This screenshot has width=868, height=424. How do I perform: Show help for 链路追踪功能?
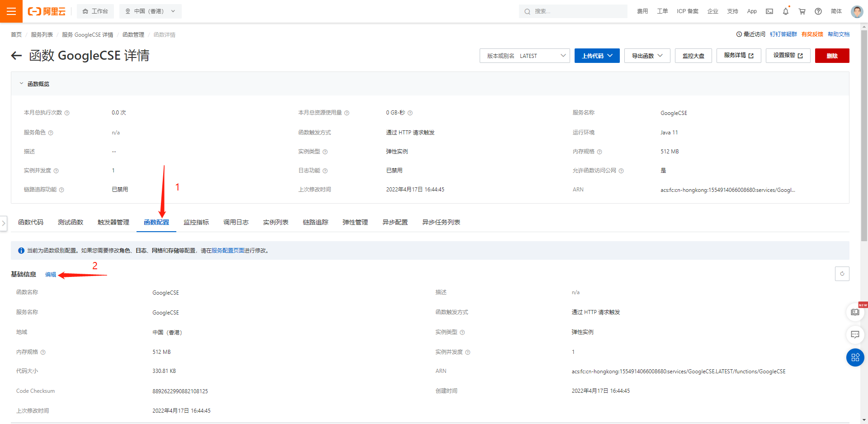(x=61, y=190)
